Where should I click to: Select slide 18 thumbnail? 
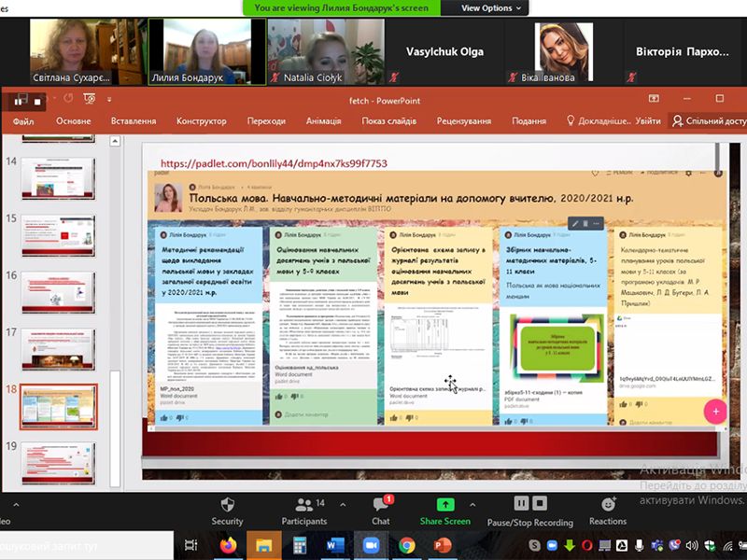pos(58,407)
